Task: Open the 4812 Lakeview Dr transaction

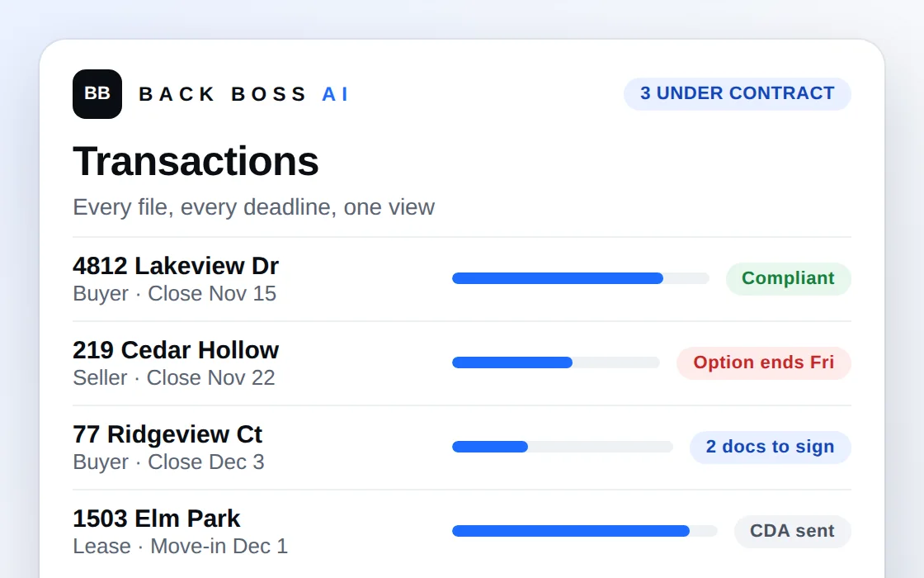Action: coord(176,266)
